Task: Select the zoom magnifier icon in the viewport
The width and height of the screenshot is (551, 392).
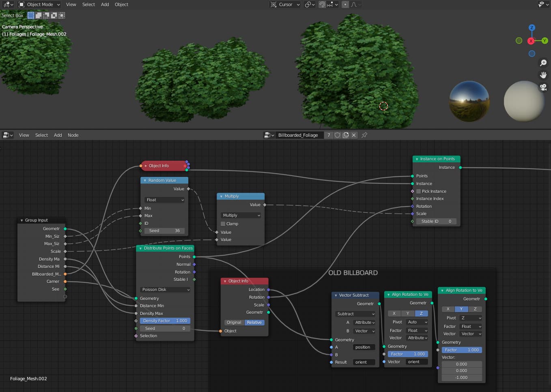Action: click(x=544, y=62)
